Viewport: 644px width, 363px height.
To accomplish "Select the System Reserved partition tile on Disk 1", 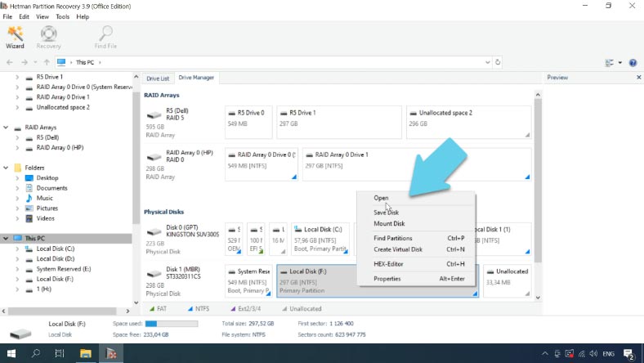I will (248, 280).
